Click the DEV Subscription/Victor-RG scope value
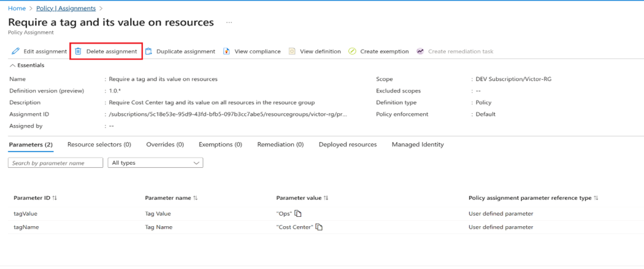Screen dimensions: 644x269 point(513,79)
